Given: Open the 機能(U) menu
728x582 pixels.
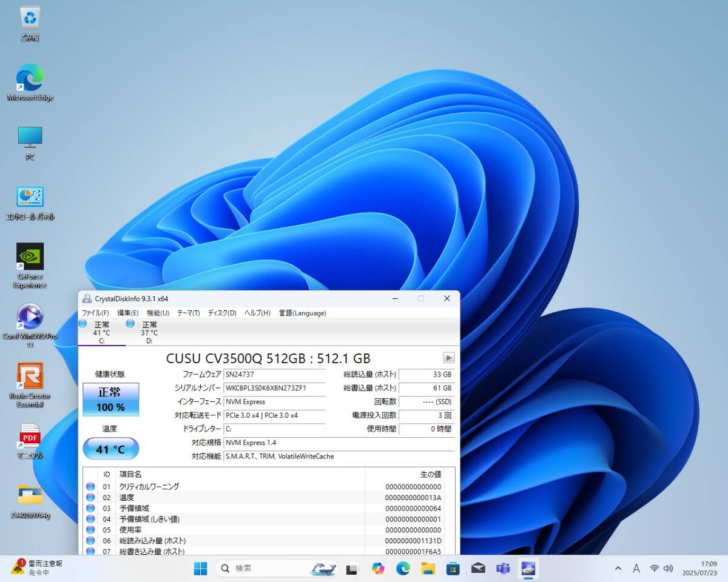Looking at the screenshot, I should click(x=158, y=313).
